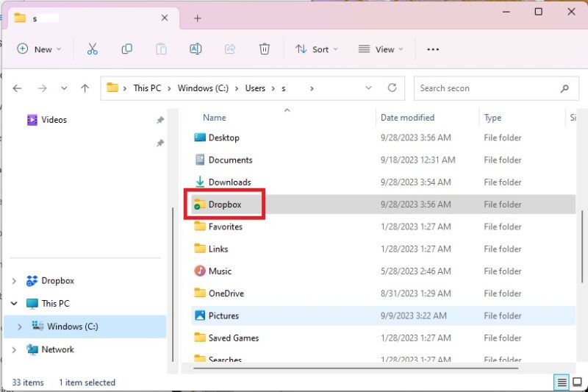Sort by Type column header

[x=492, y=118]
